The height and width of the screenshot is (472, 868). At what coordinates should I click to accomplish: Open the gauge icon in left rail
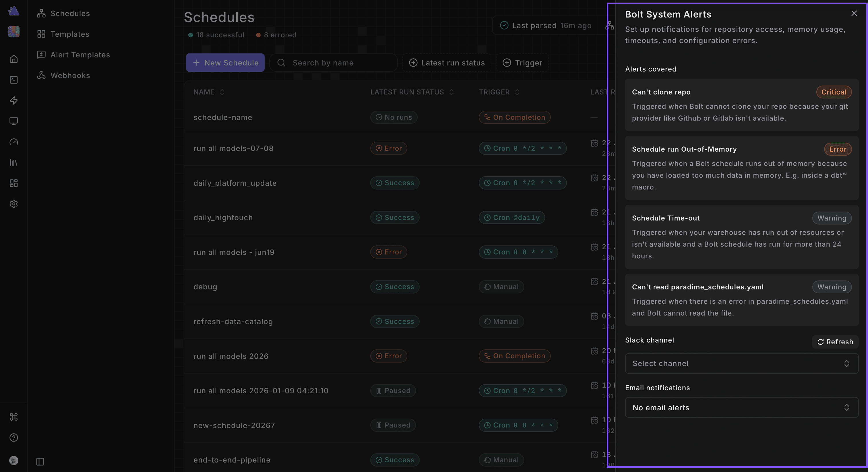[x=14, y=142]
